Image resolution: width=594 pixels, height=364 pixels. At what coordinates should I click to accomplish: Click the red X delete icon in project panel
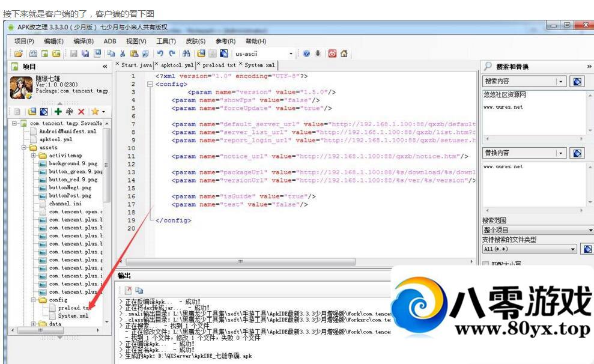pyautogui.click(x=82, y=112)
